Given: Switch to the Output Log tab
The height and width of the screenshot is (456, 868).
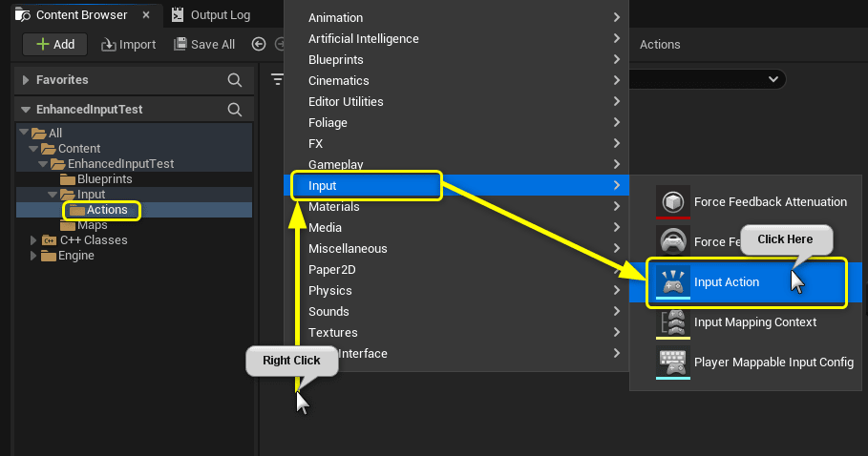Looking at the screenshot, I should 211,15.
